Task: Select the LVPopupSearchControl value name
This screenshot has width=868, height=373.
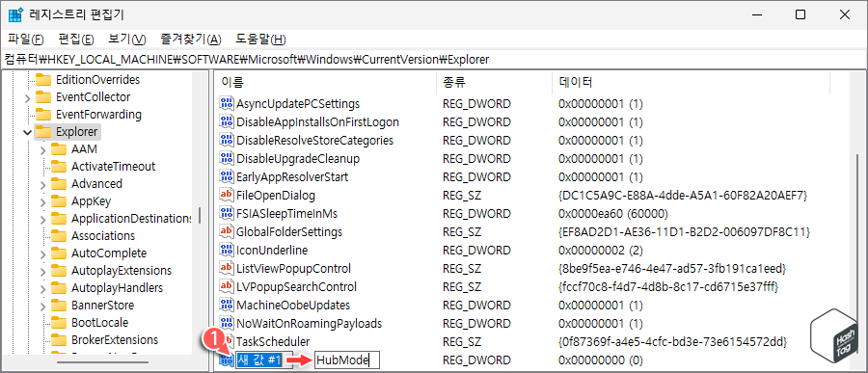Action: [x=296, y=286]
